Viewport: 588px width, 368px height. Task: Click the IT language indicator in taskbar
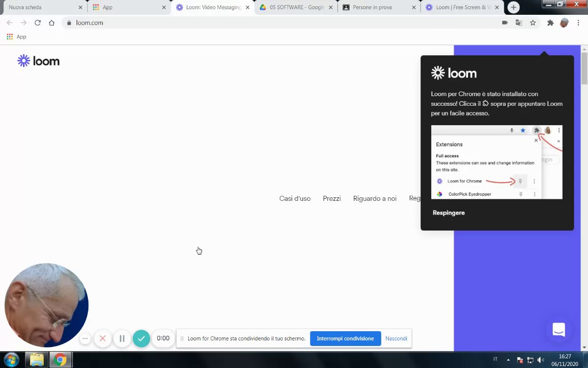coord(496,359)
